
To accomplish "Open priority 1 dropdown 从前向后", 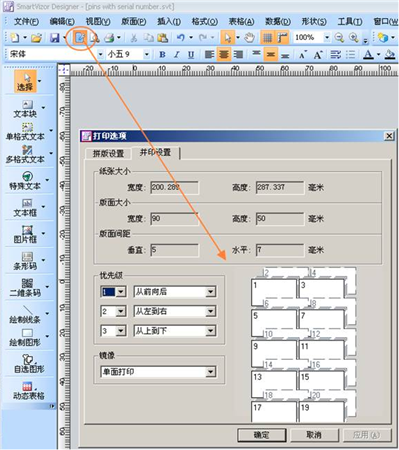I will tap(175, 292).
